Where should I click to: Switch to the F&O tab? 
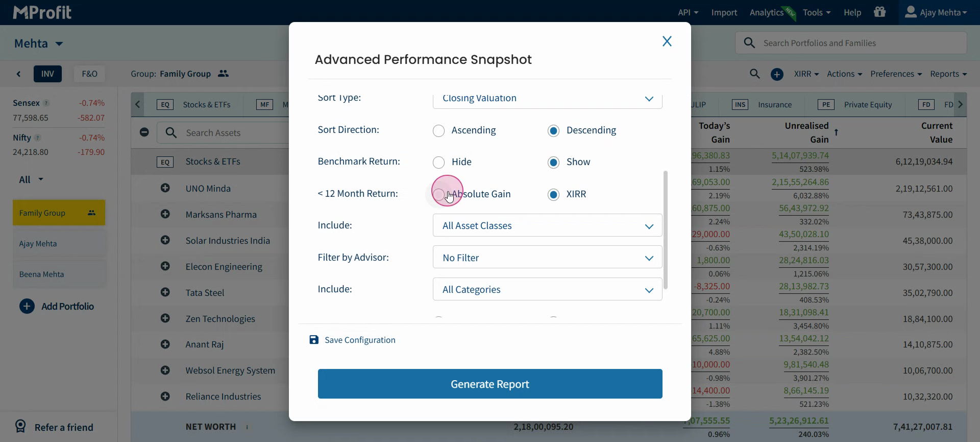pos(89,74)
